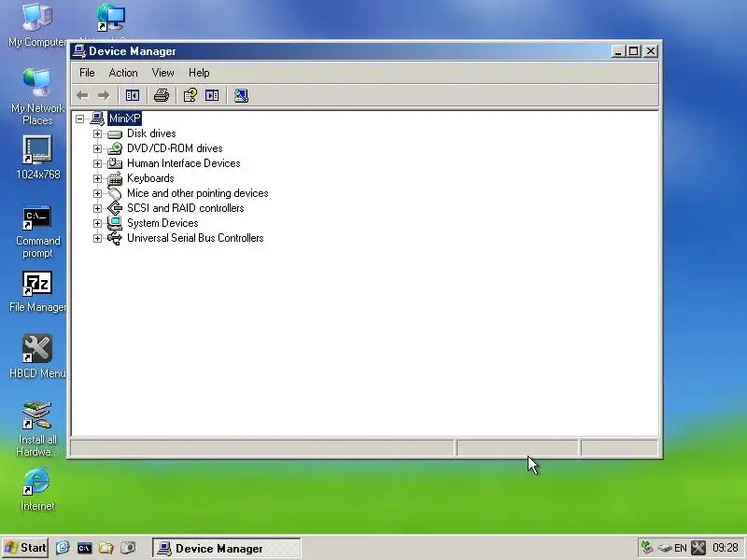Screen dimensions: 747x560
Task: Collapse the MiniXP root node
Action: pyautogui.click(x=80, y=119)
